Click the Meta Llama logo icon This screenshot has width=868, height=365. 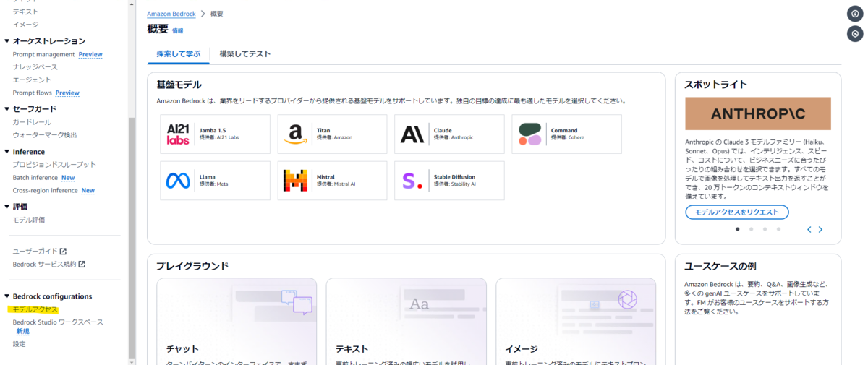178,181
